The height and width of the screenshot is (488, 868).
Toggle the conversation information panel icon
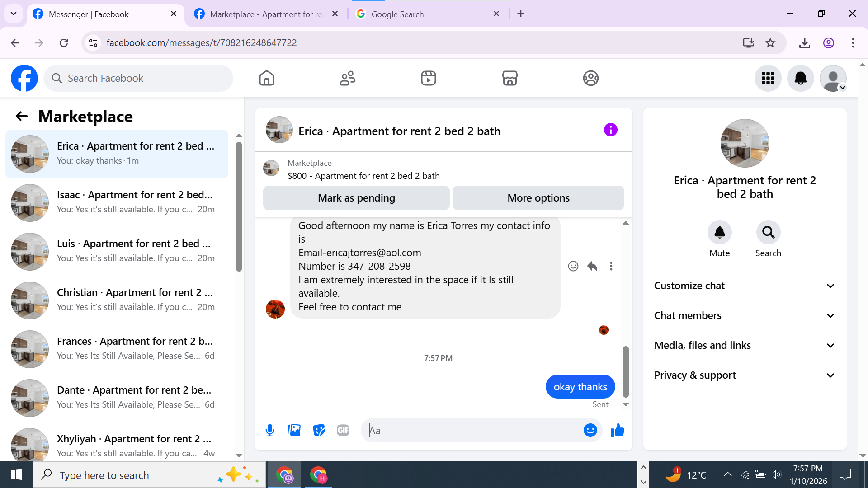coord(610,130)
